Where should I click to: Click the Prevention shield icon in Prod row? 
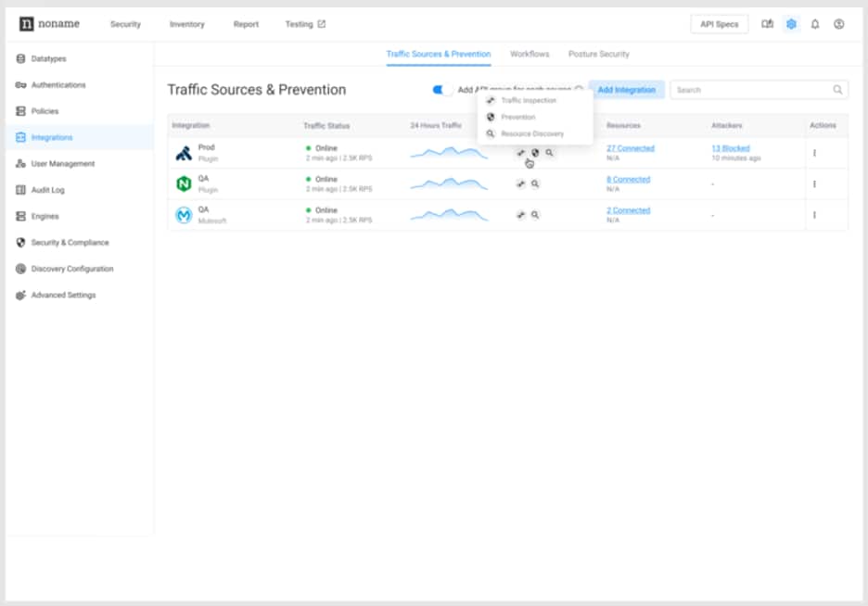[x=535, y=153]
